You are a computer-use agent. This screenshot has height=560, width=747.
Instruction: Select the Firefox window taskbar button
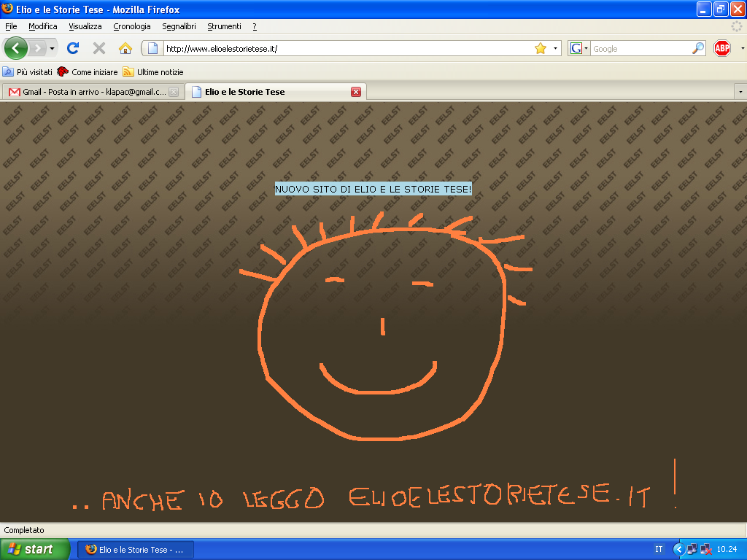[135, 550]
